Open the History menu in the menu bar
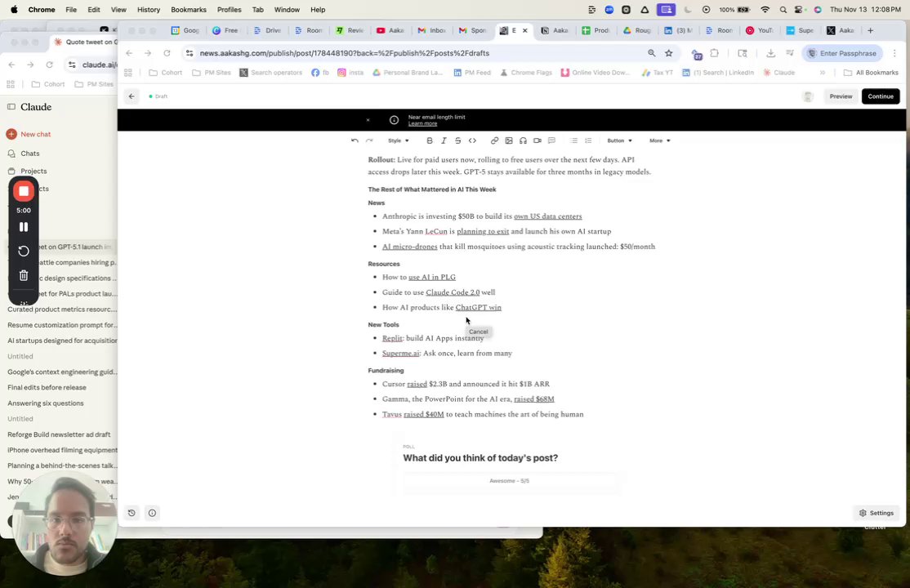The image size is (910, 588). point(149,10)
